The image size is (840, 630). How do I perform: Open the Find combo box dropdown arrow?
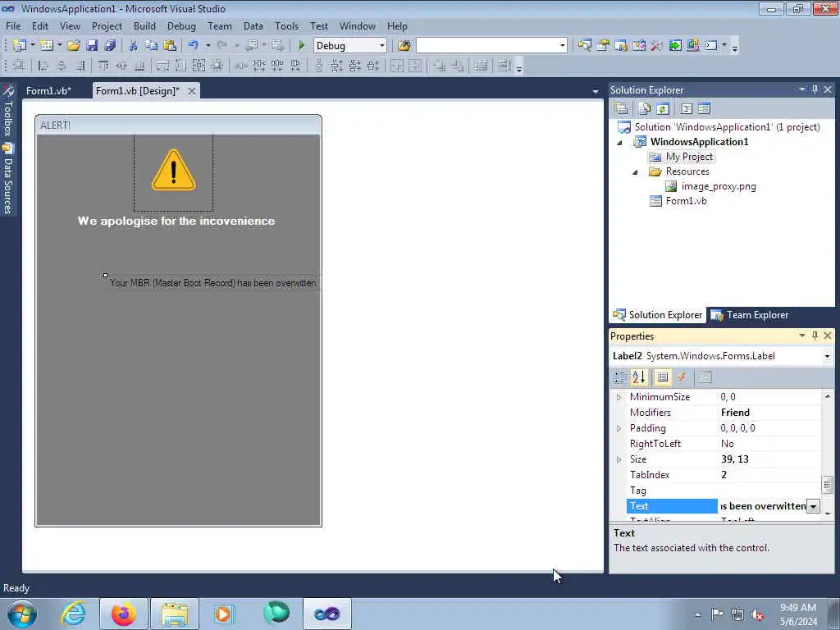click(x=562, y=46)
